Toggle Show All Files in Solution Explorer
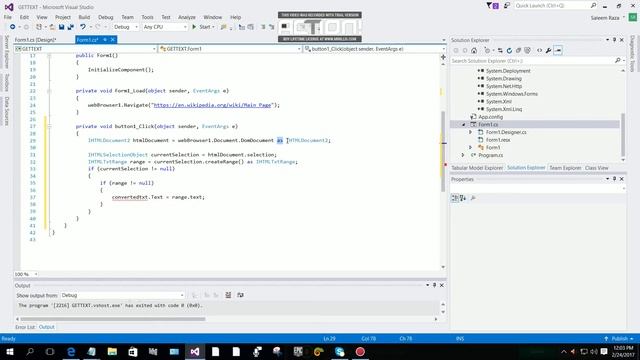Screen dimensions: 640x360 click(x=527, y=51)
